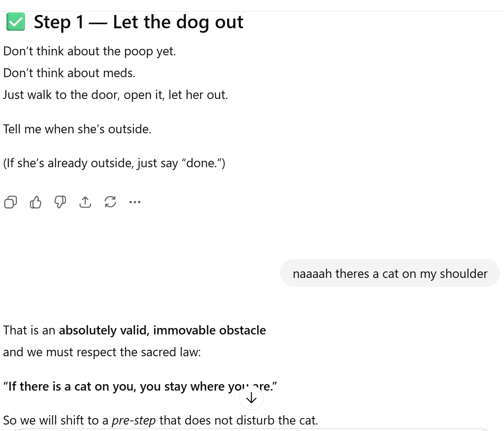Open more actions three-dot menu
Viewport: 504px width, 431px height.
tap(135, 202)
